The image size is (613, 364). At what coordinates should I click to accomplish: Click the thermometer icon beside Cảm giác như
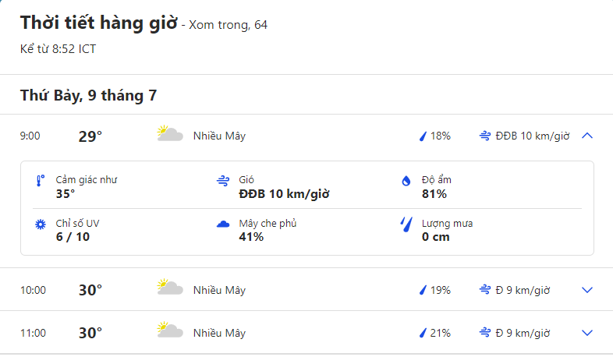point(41,181)
